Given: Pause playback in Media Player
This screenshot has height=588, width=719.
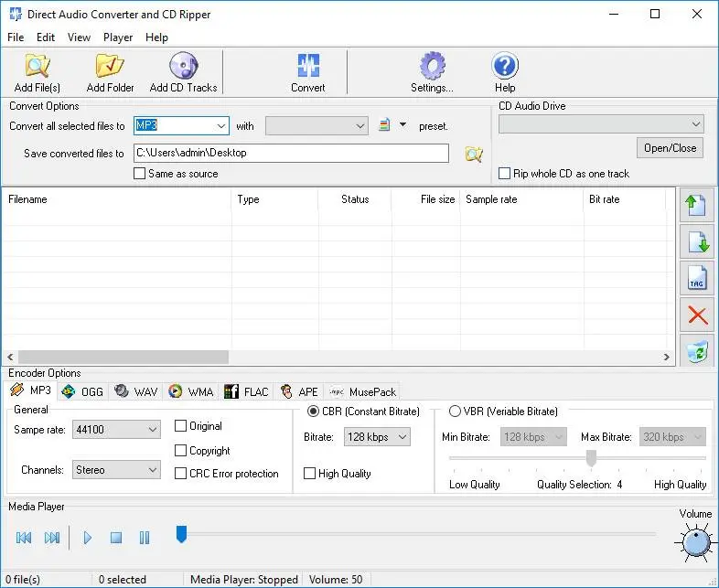Looking at the screenshot, I should point(145,537).
